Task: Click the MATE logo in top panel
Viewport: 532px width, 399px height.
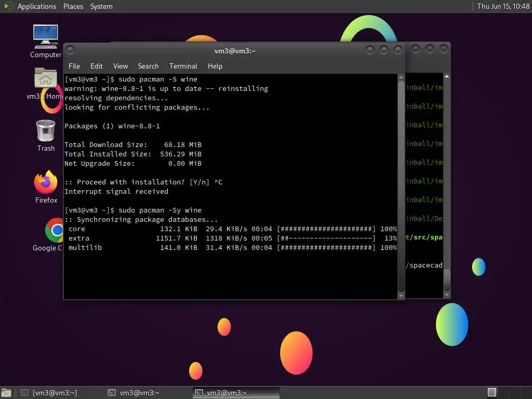Action: pyautogui.click(x=8, y=6)
